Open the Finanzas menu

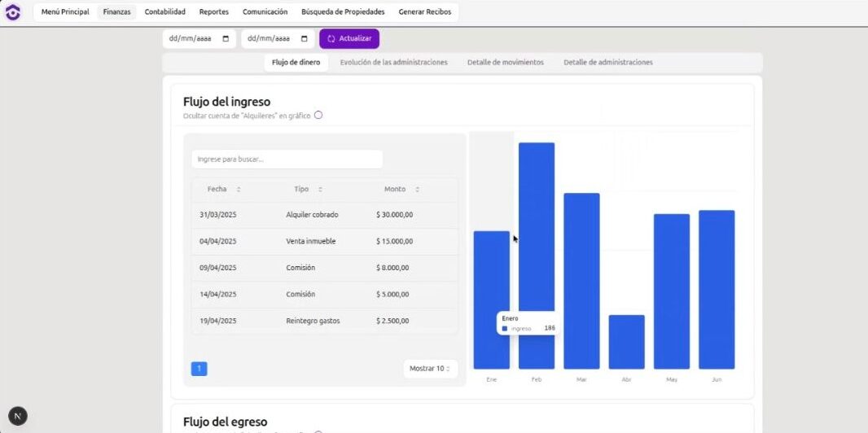pos(116,12)
